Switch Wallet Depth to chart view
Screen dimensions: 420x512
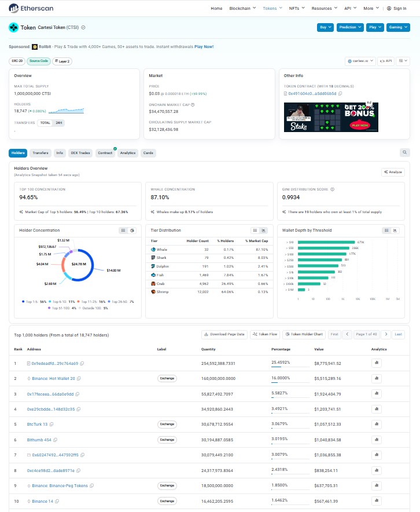point(395,231)
